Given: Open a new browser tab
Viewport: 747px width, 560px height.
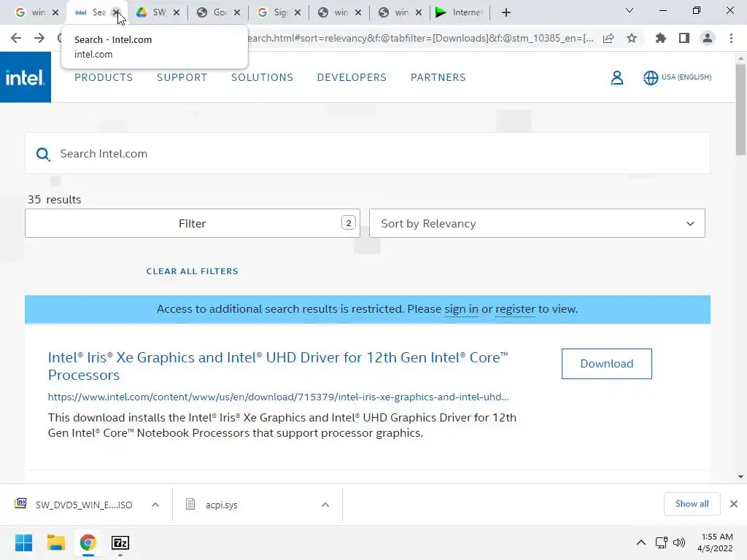Looking at the screenshot, I should (x=506, y=12).
